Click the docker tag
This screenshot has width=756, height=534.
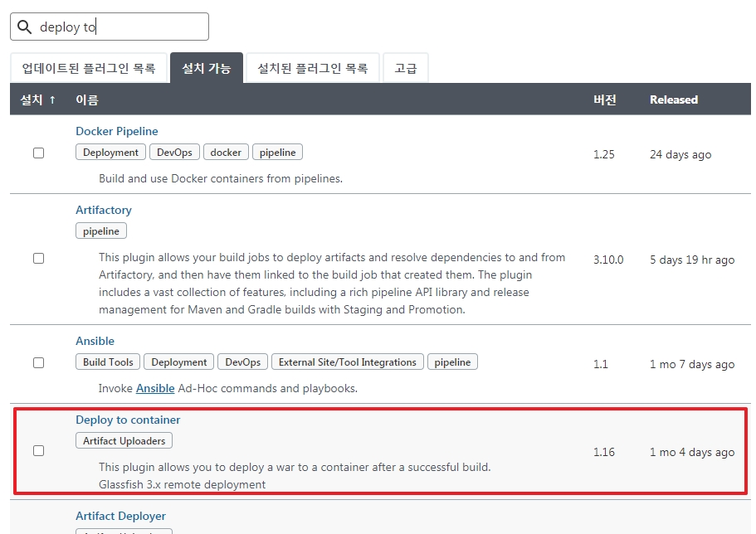click(226, 153)
